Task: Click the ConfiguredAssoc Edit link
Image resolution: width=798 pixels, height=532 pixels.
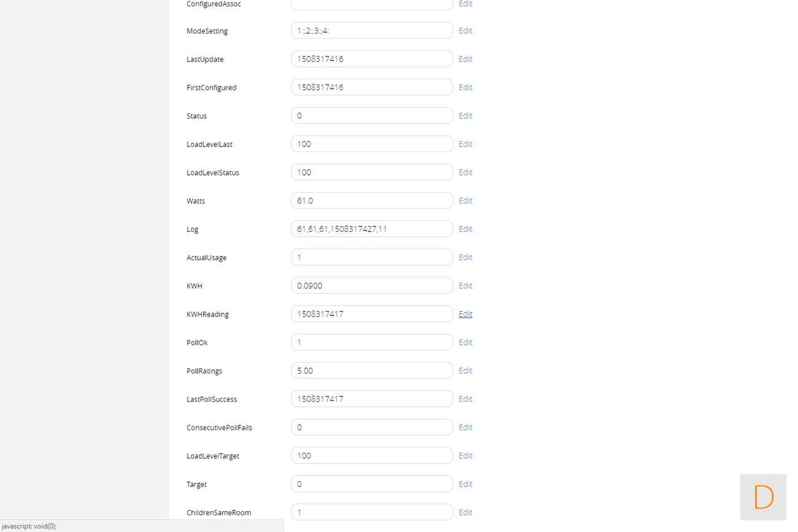Action: coord(465,4)
